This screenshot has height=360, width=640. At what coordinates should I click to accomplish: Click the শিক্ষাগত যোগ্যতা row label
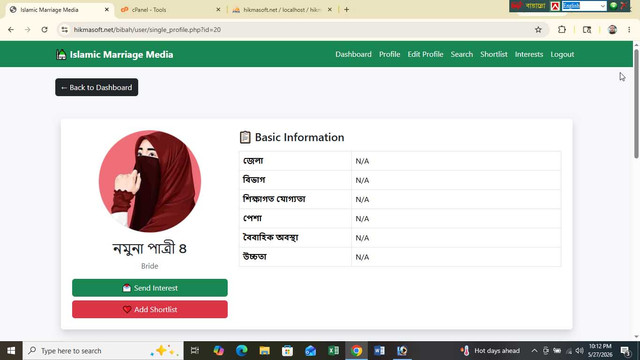click(274, 199)
